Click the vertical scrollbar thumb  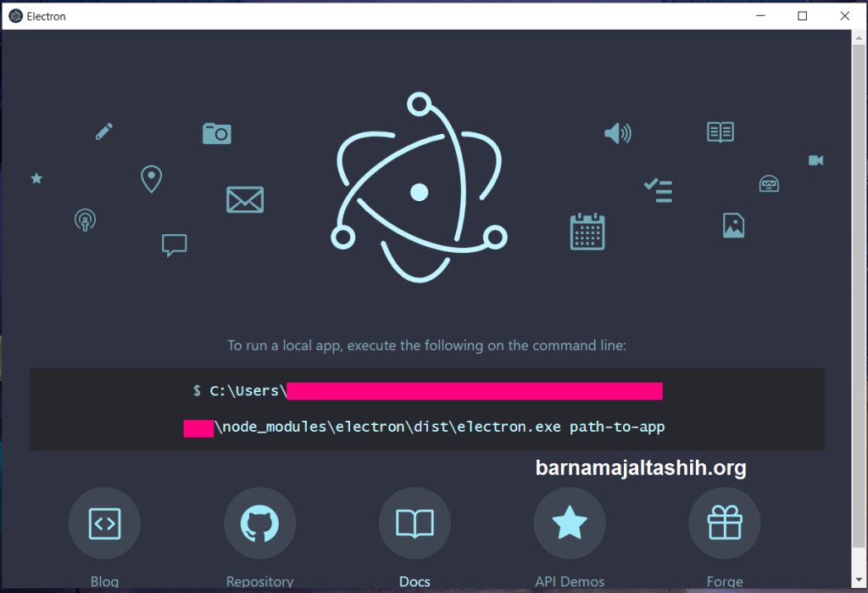(859, 297)
